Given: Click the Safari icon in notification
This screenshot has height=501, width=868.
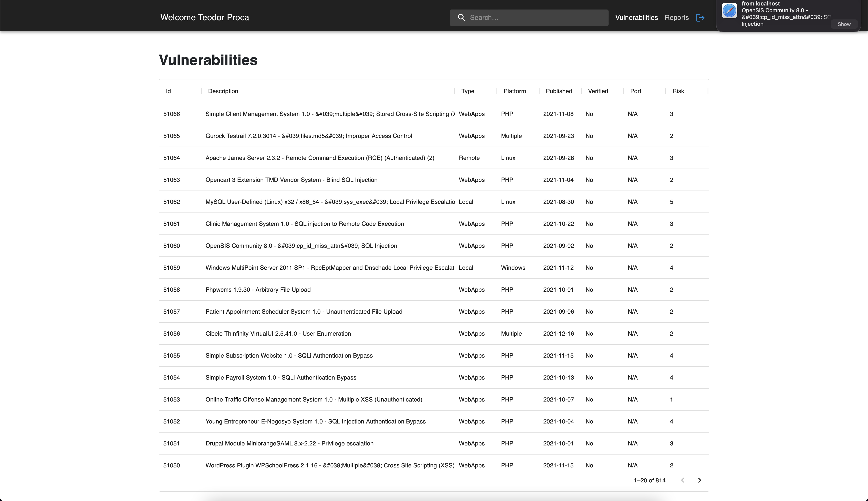Looking at the screenshot, I should (729, 11).
